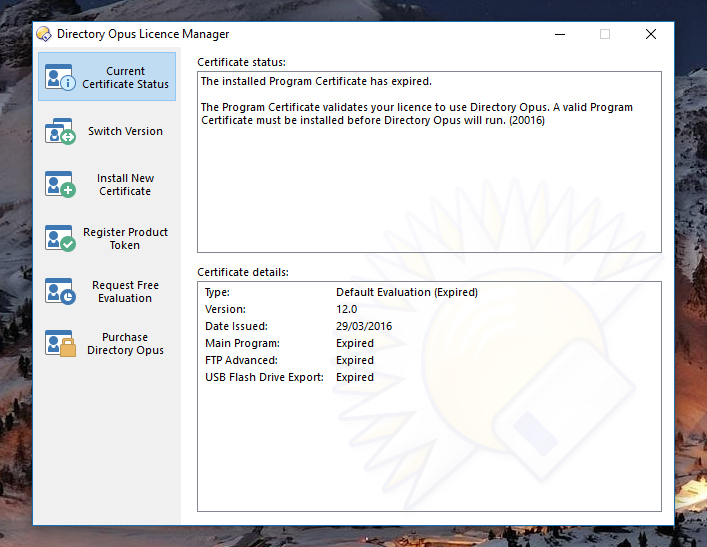The image size is (707, 547).
Task: Choose the 'Register Product Token' text label
Action: pyautogui.click(x=125, y=238)
